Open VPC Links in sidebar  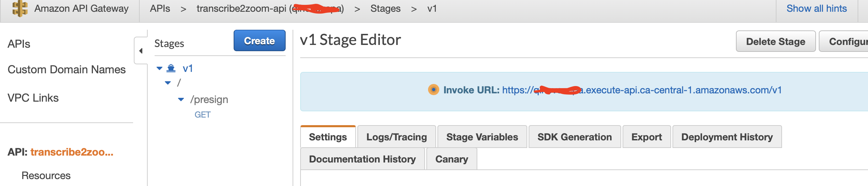coord(33,98)
